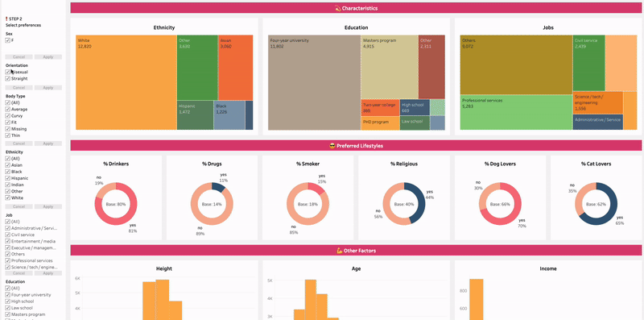This screenshot has height=320, width=644.
Task: Select the Law school treemap block
Action: [415, 123]
